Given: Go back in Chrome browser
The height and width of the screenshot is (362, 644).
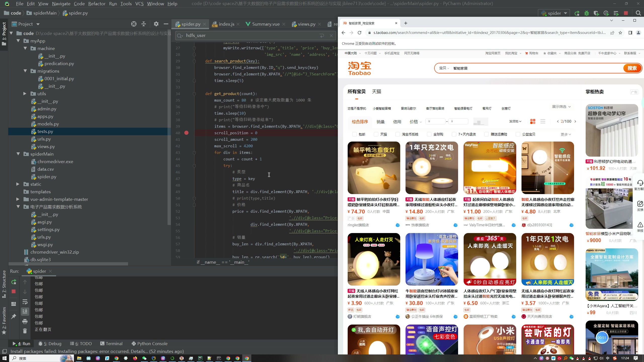Looking at the screenshot, I should 343,33.
